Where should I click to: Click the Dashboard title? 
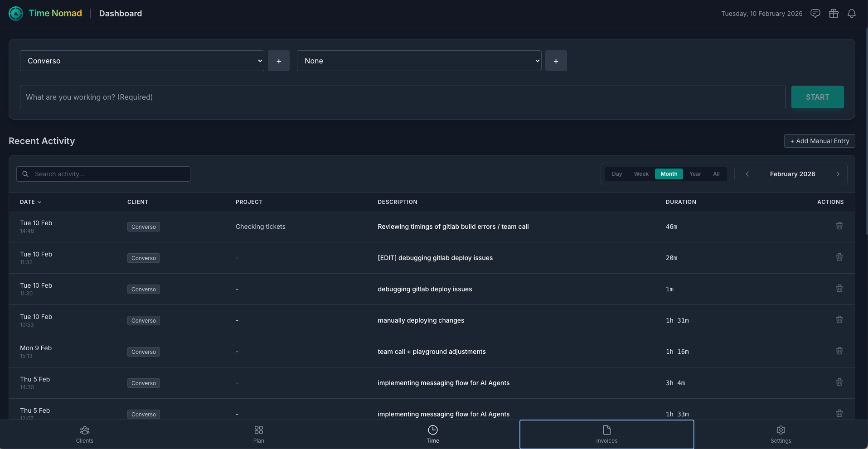(121, 14)
